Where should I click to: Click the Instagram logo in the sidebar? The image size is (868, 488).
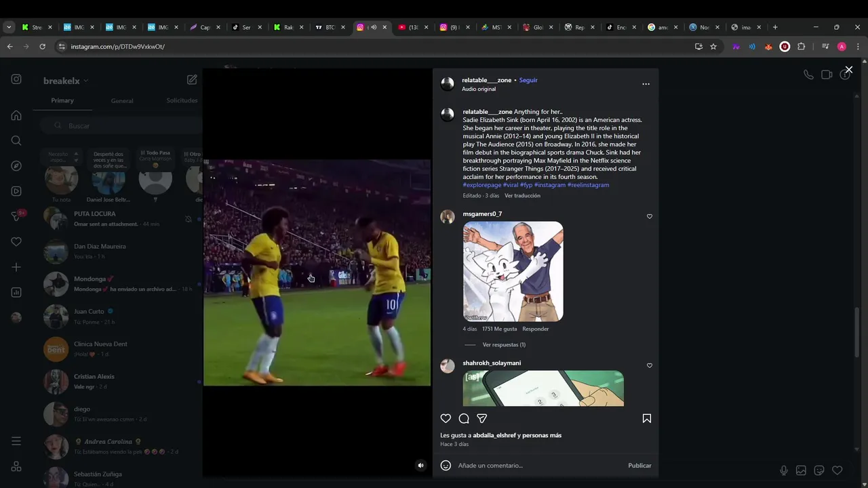[16, 79]
